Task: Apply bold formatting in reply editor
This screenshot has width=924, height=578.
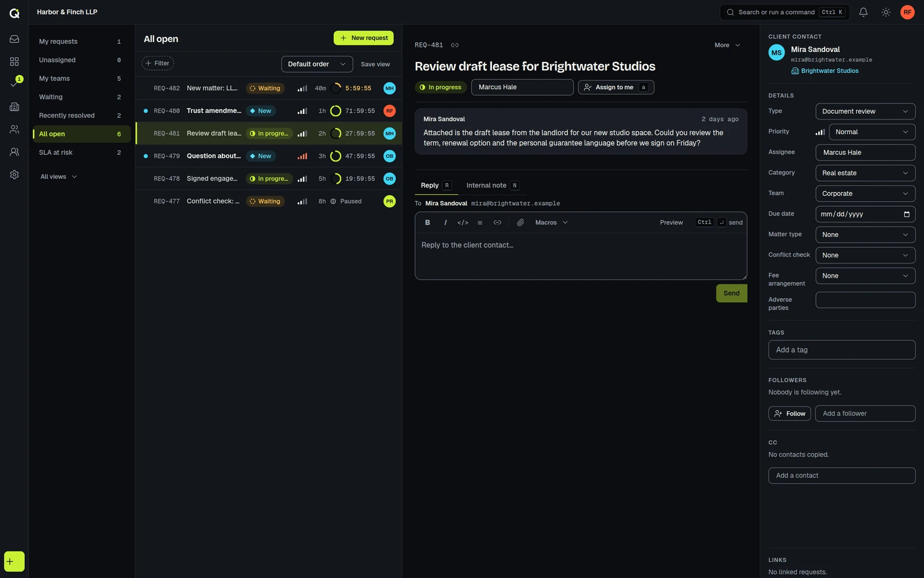Action: [x=427, y=223]
